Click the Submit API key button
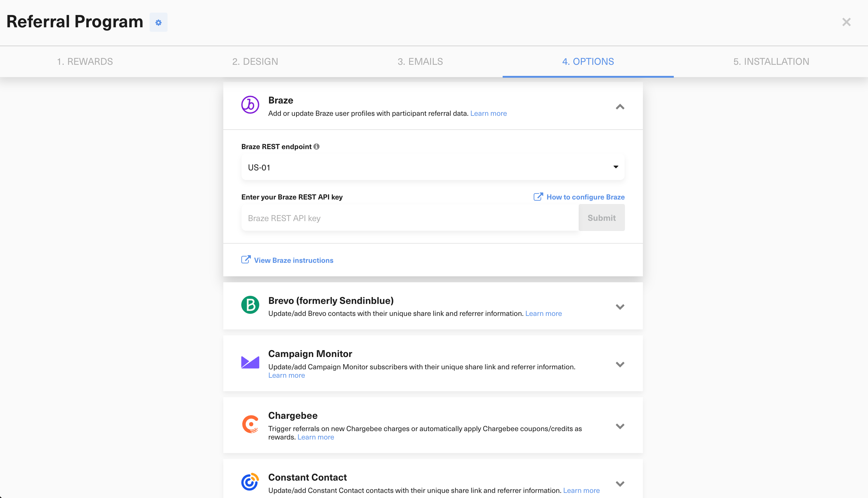The image size is (868, 498). [602, 217]
